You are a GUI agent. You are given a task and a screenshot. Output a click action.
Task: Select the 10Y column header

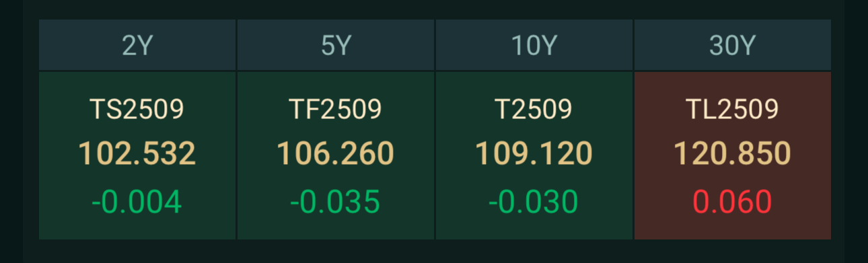(x=534, y=45)
